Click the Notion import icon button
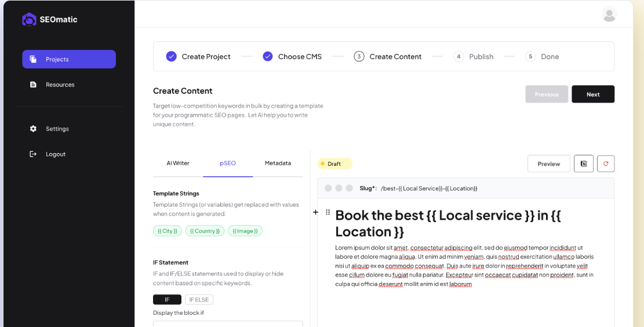This screenshot has width=644, height=327. (584, 164)
